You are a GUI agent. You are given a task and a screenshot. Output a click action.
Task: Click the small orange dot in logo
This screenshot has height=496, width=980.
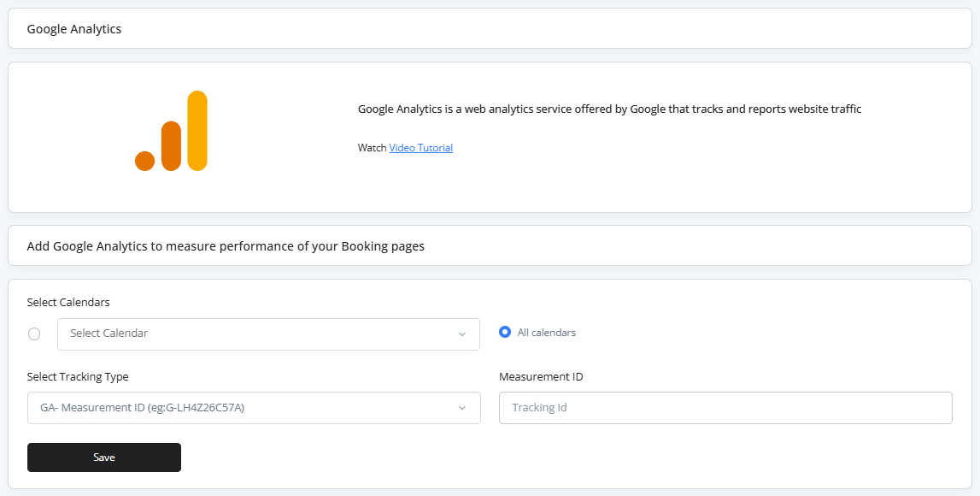(145, 161)
